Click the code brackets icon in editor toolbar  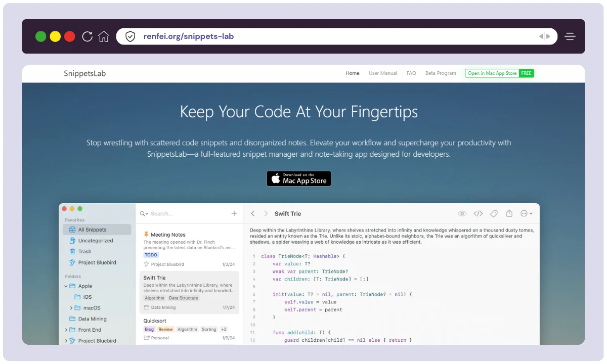pos(478,214)
